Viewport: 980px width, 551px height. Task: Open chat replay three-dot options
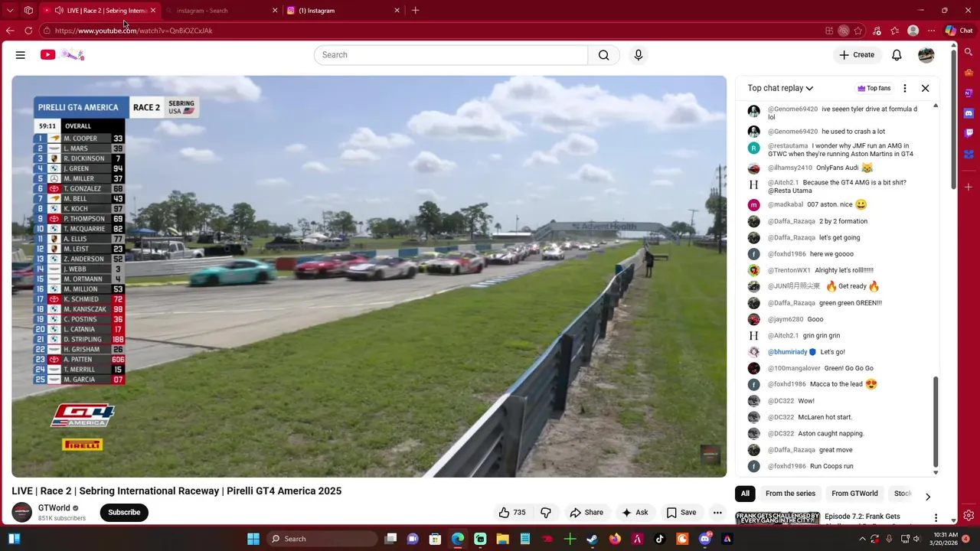905,88
